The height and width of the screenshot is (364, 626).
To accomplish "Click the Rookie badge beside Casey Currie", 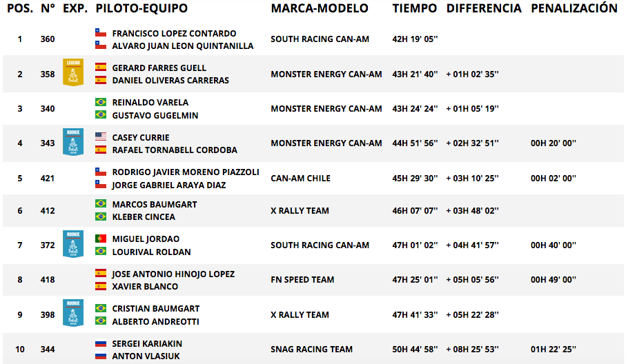I will point(73,142).
